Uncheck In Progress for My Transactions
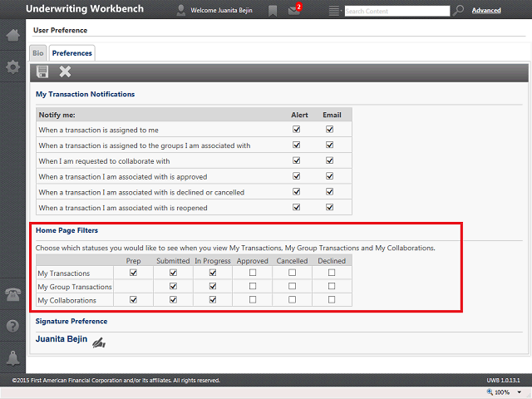Viewport: 532px width, 399px height. click(213, 273)
